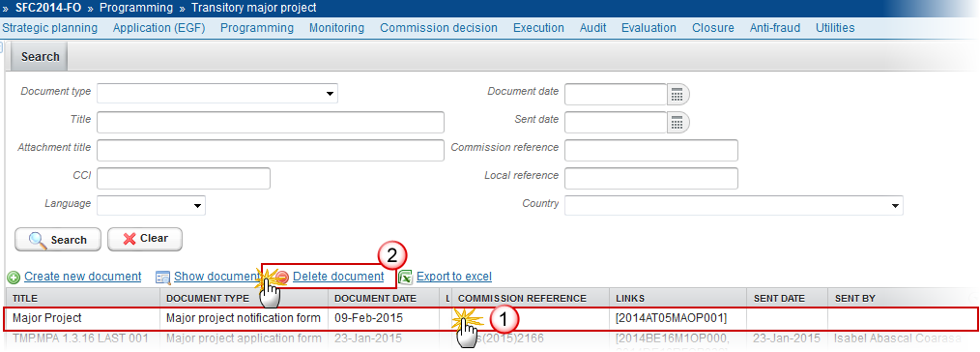
Task: Open the Document date calendar picker icon
Action: tap(677, 95)
